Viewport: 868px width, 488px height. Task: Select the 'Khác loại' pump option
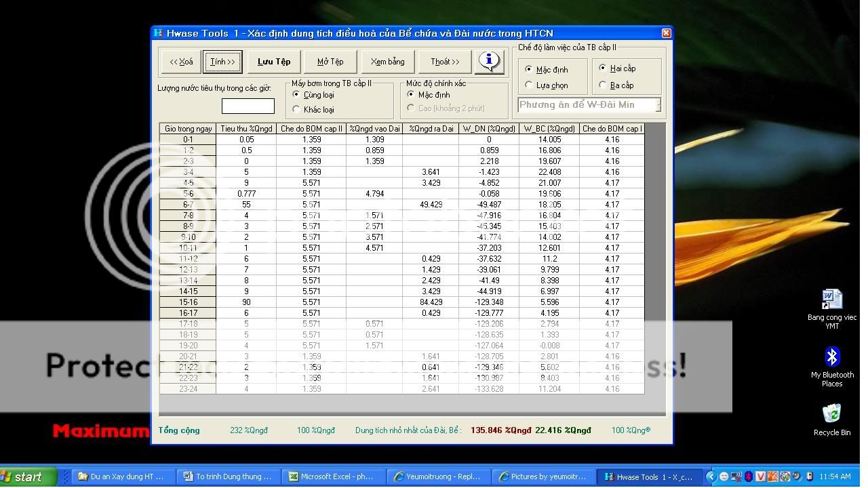click(x=296, y=109)
